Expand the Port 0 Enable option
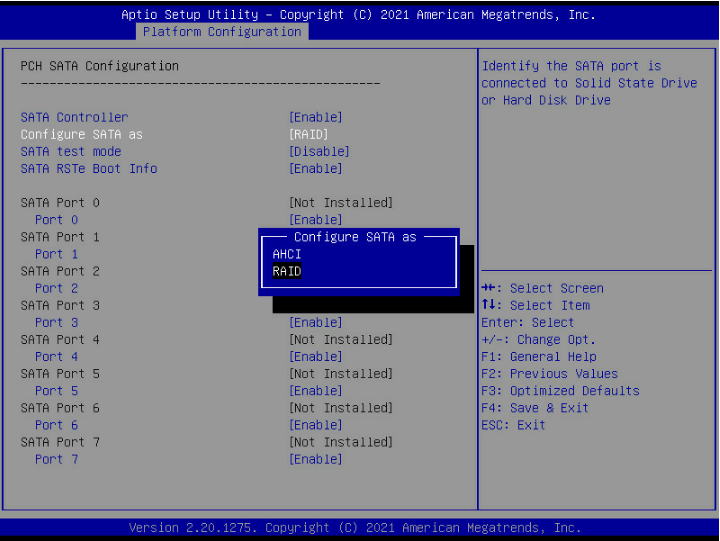The image size is (720, 541). click(315, 220)
